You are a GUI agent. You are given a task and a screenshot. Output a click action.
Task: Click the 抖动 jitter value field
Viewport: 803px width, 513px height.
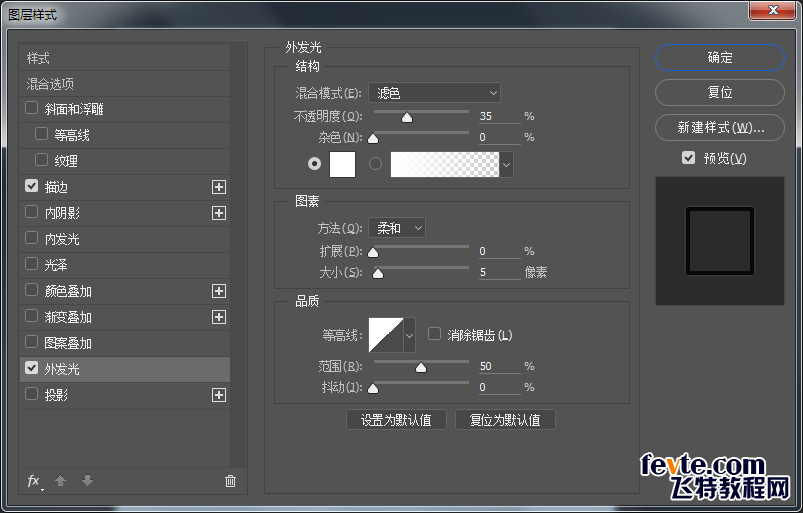(x=499, y=387)
